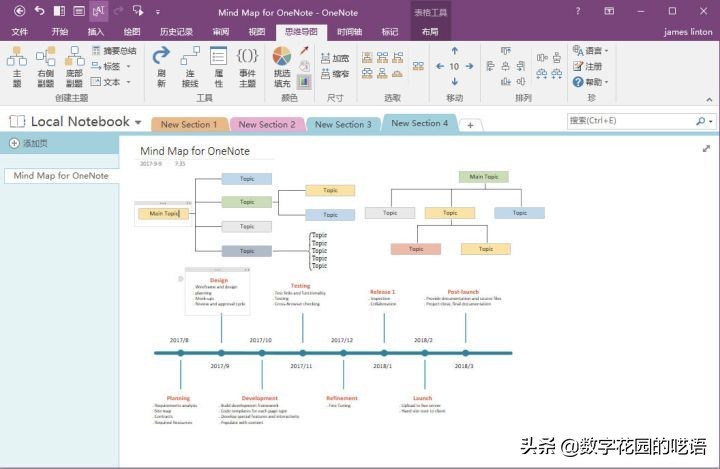The width and height of the screenshot is (720, 469).
Task: Click the Help question mark in title bar
Action: 578,11
